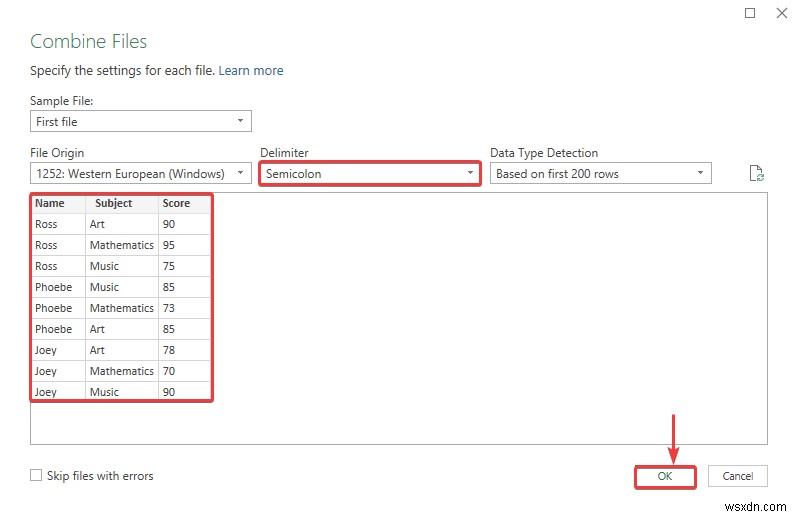Click score cell 70 for Joey Mathematics
The width and height of the screenshot is (798, 517).
click(184, 371)
